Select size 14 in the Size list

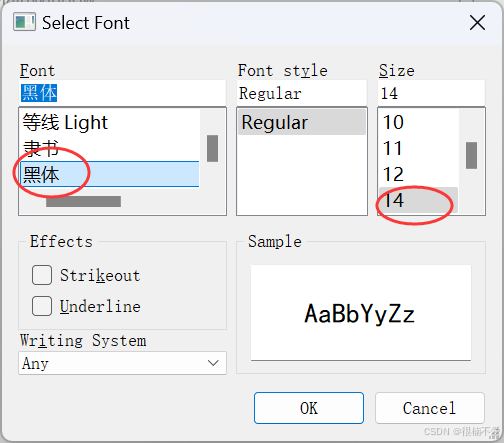click(418, 200)
